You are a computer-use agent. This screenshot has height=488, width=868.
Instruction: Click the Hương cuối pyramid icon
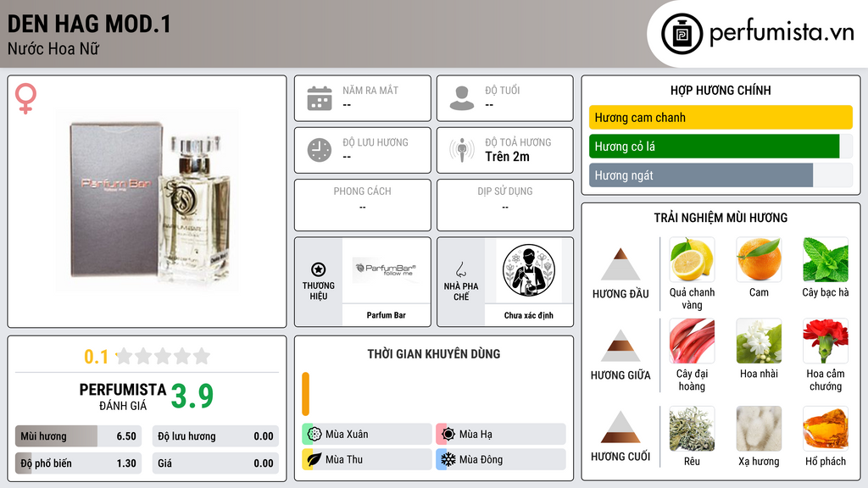[620, 427]
